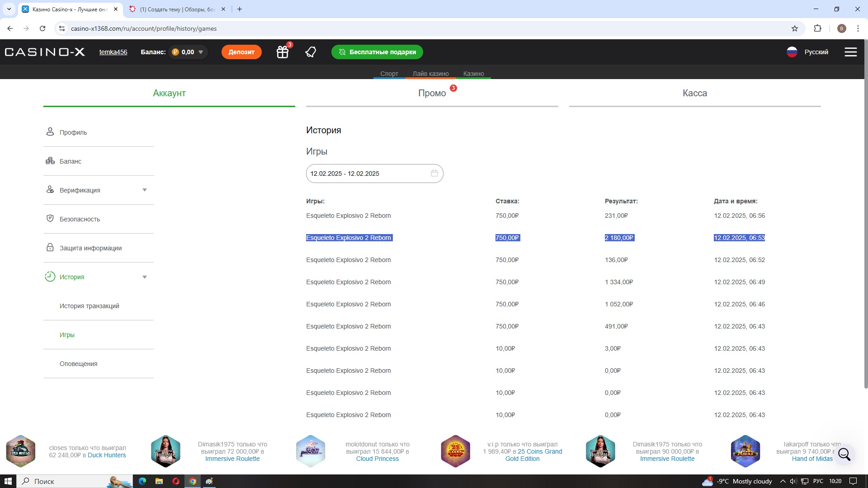Open Оповещения in the sidebar
This screenshot has height=488, width=868.
coord(79,364)
